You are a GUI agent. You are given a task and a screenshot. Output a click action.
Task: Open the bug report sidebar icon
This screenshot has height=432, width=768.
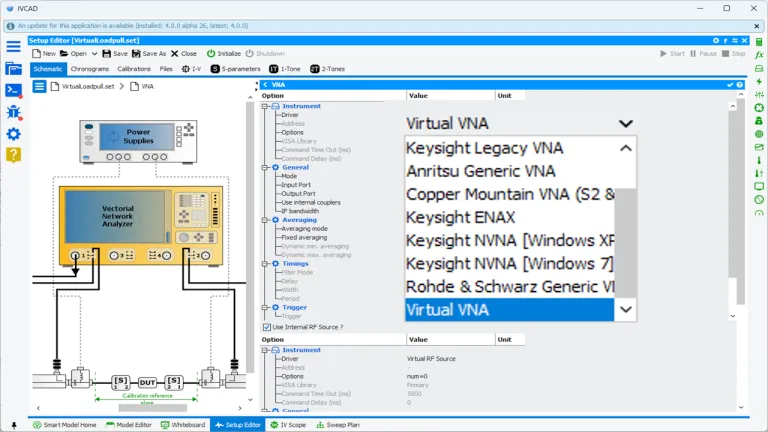[x=13, y=112]
